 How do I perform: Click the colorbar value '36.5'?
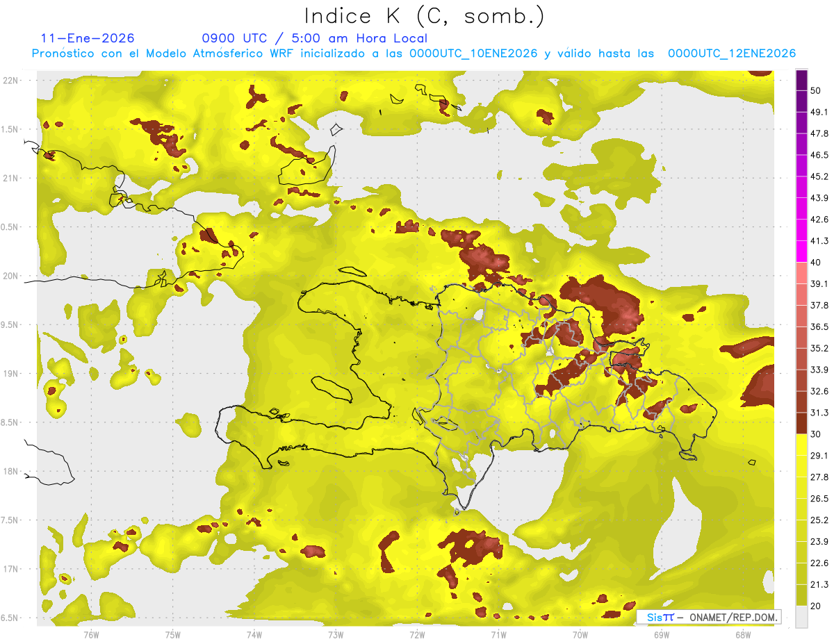pyautogui.click(x=819, y=327)
